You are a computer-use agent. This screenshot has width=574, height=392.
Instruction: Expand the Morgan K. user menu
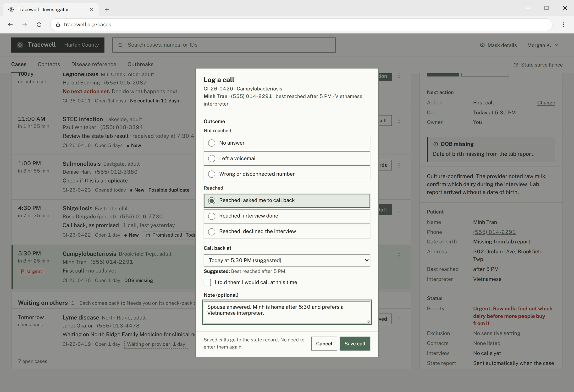(x=543, y=45)
